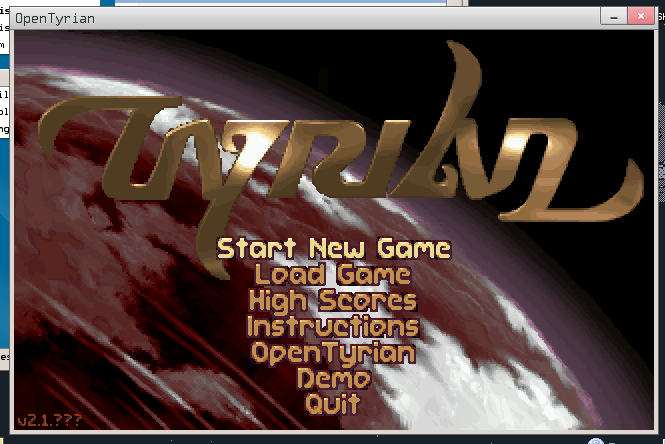Click the v2.1.??? version label
The width and height of the screenshot is (665, 444).
pos(49,418)
